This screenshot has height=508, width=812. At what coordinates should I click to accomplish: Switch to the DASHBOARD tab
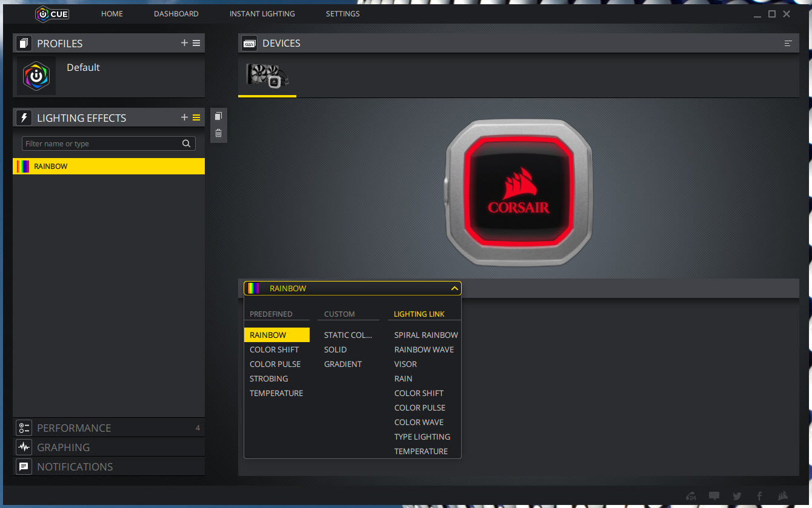[x=176, y=14]
